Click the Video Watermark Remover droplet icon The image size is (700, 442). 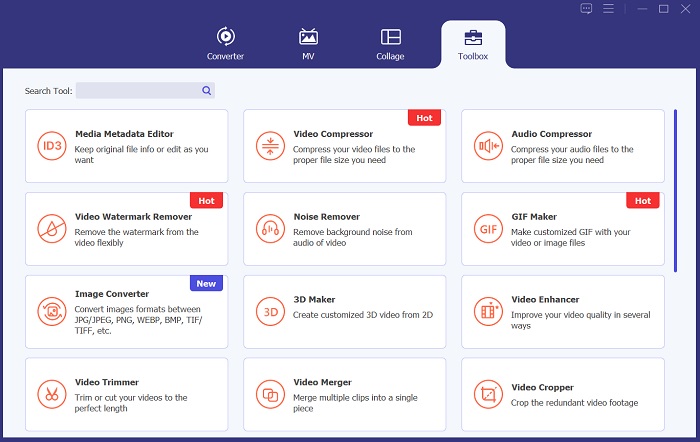[x=52, y=229]
